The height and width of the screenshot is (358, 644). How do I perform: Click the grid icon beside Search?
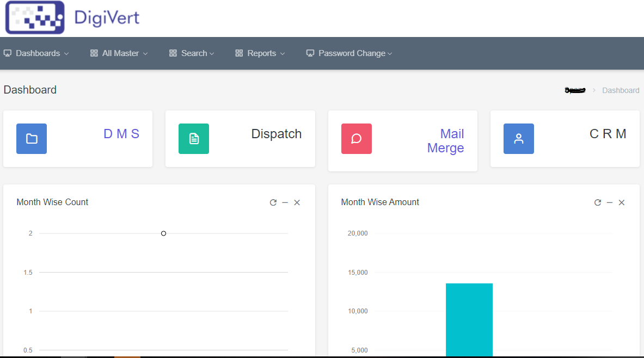173,53
